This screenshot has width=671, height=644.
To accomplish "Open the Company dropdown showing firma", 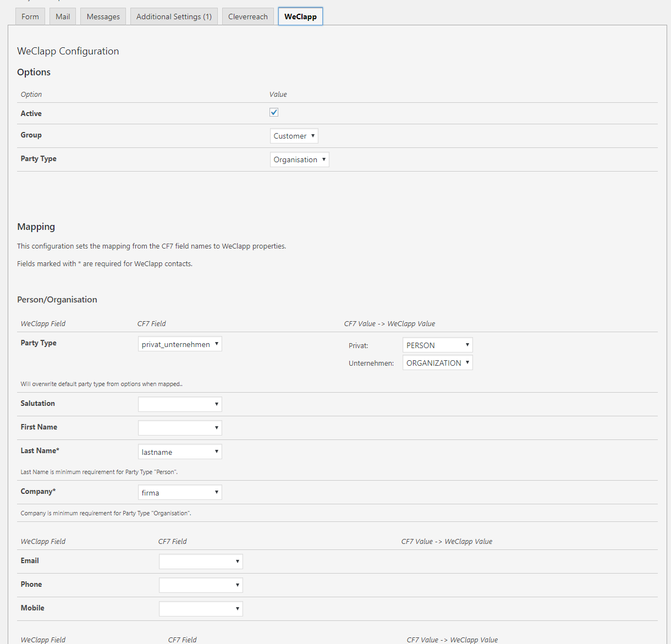I will tap(180, 492).
